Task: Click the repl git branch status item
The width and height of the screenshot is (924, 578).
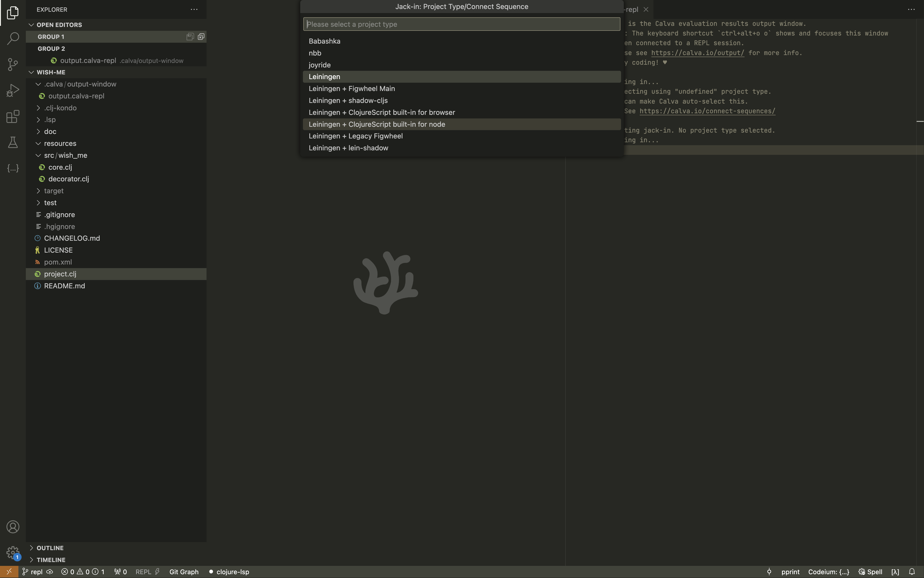Action: point(32,572)
